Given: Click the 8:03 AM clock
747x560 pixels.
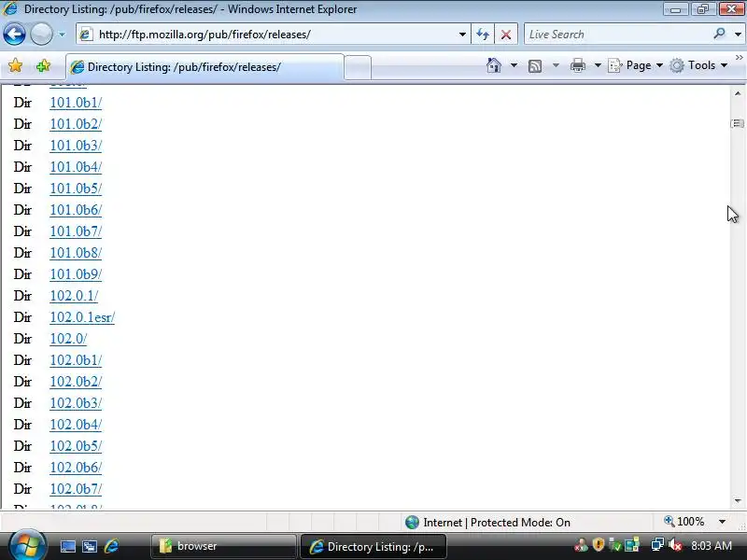Looking at the screenshot, I should click(x=712, y=545).
